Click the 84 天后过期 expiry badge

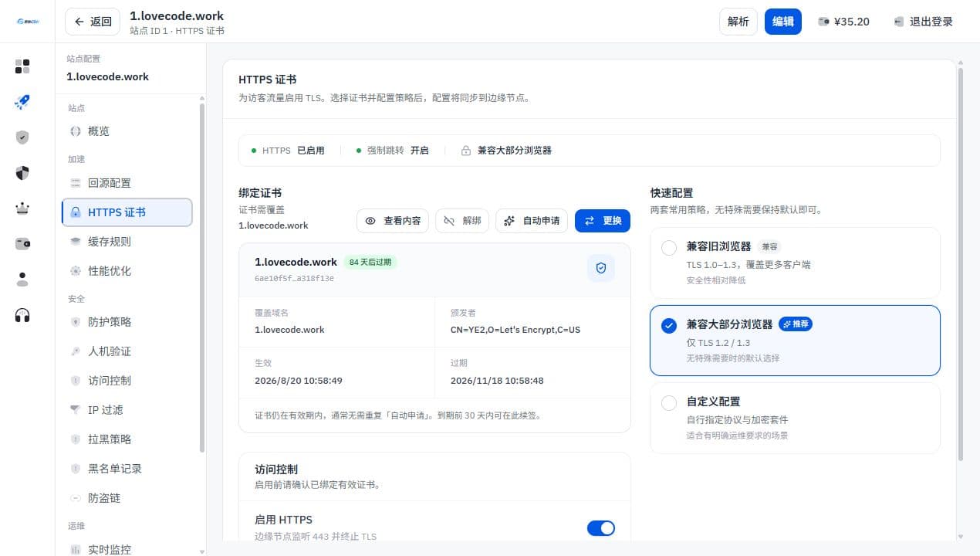point(370,262)
